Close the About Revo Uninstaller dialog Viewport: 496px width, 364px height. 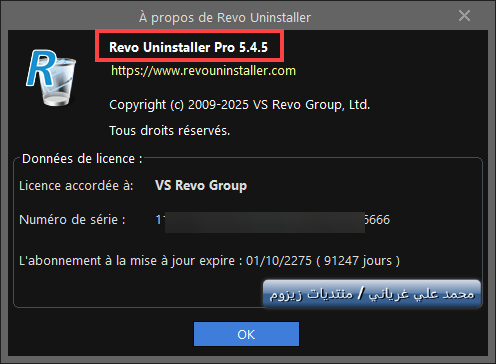pyautogui.click(x=464, y=16)
